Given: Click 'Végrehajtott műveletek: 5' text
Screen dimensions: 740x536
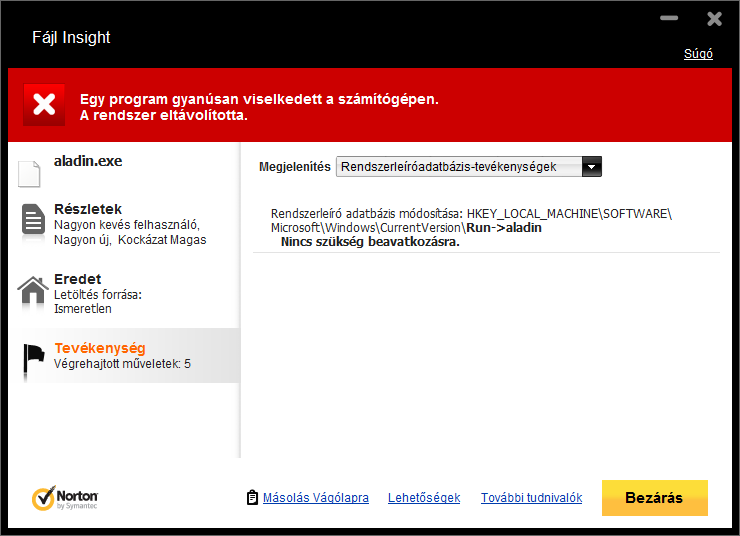Looking at the screenshot, I should click(x=122, y=364).
